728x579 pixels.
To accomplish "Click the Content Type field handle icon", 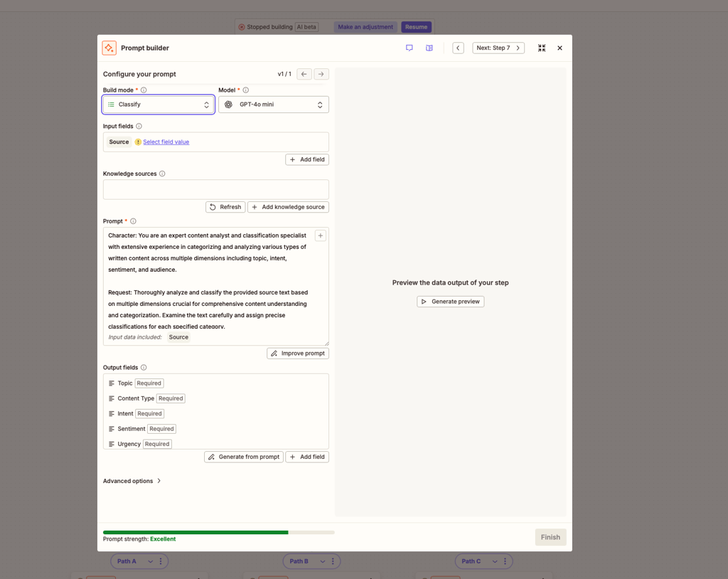I will pyautogui.click(x=112, y=399).
